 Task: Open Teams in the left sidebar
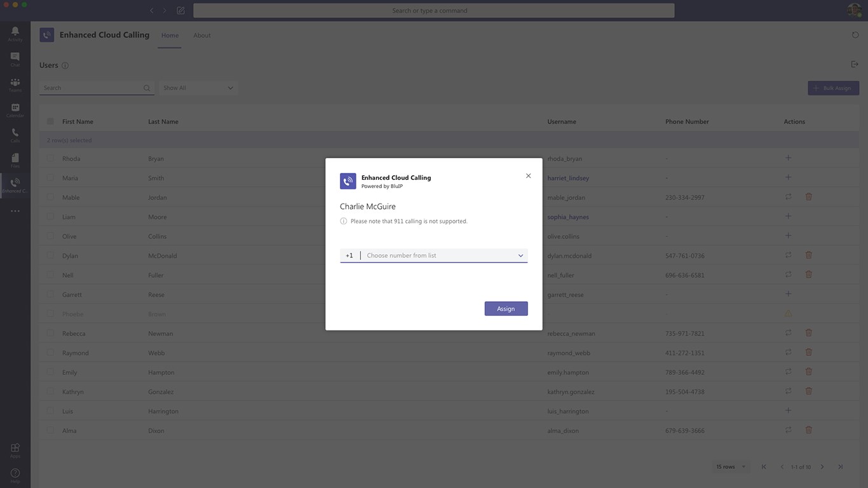15,85
